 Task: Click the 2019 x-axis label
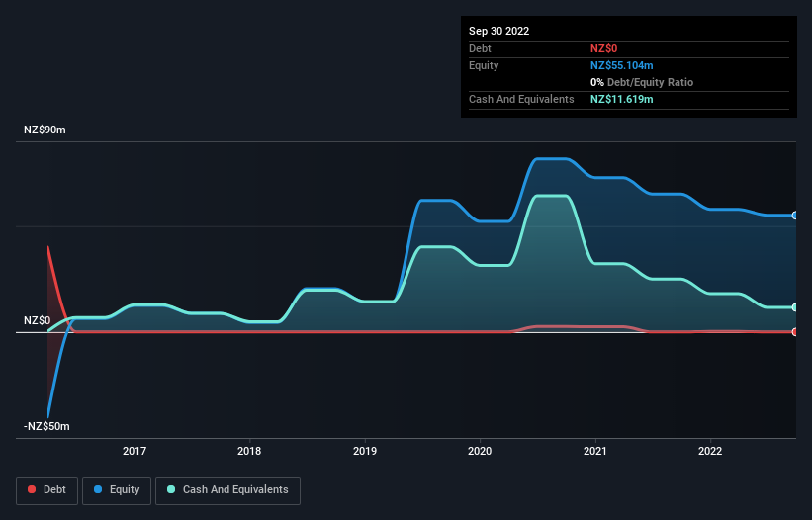tap(365, 451)
